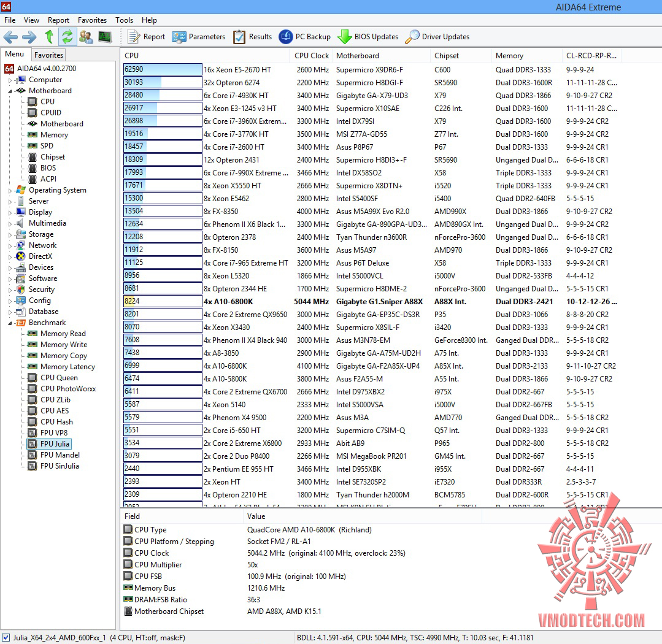Click AIDA64 v4.00.2700 root icon
Image resolution: width=662 pixels, height=644 pixels.
[x=9, y=68]
